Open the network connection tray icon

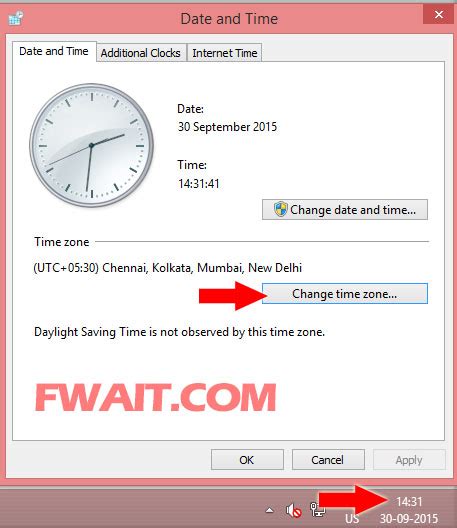click(x=317, y=510)
